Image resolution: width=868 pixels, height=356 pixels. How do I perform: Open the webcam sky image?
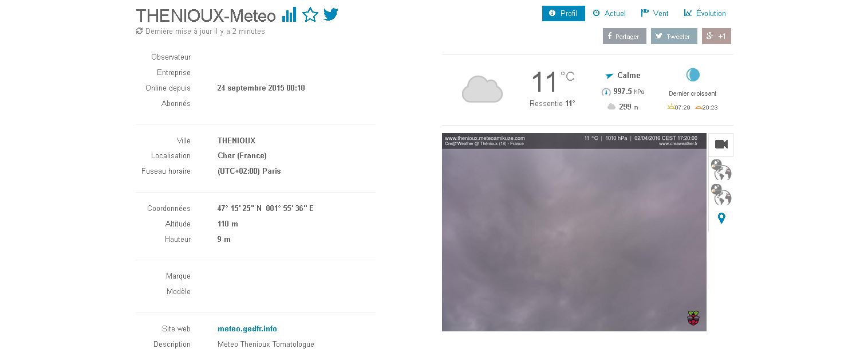click(574, 232)
